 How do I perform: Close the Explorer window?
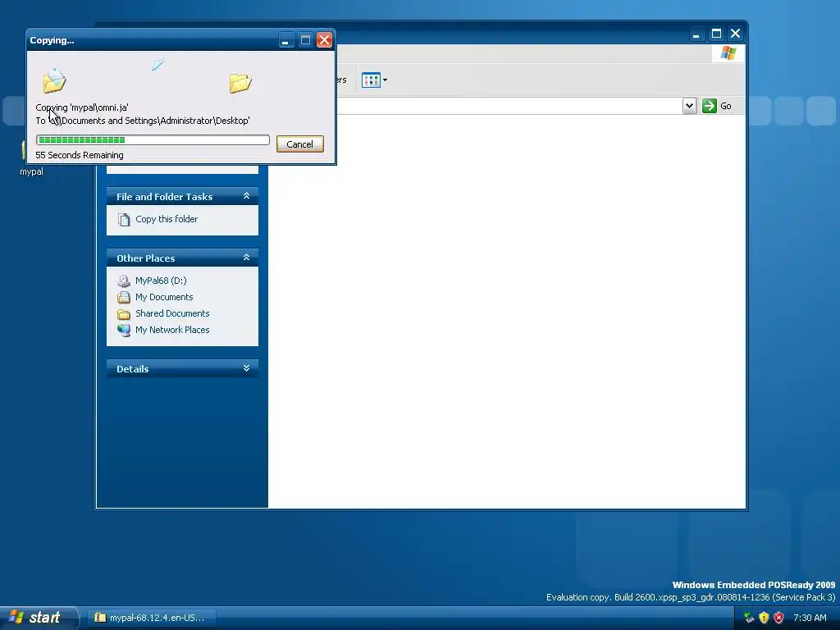click(x=736, y=34)
